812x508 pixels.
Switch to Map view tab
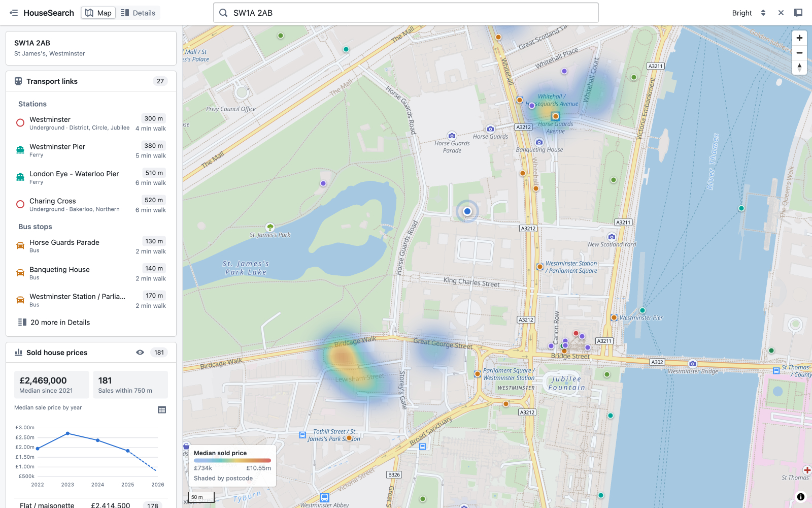point(98,13)
